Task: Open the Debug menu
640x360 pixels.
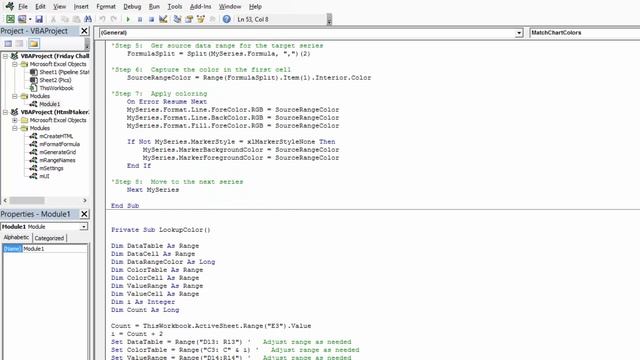Action: (132, 7)
